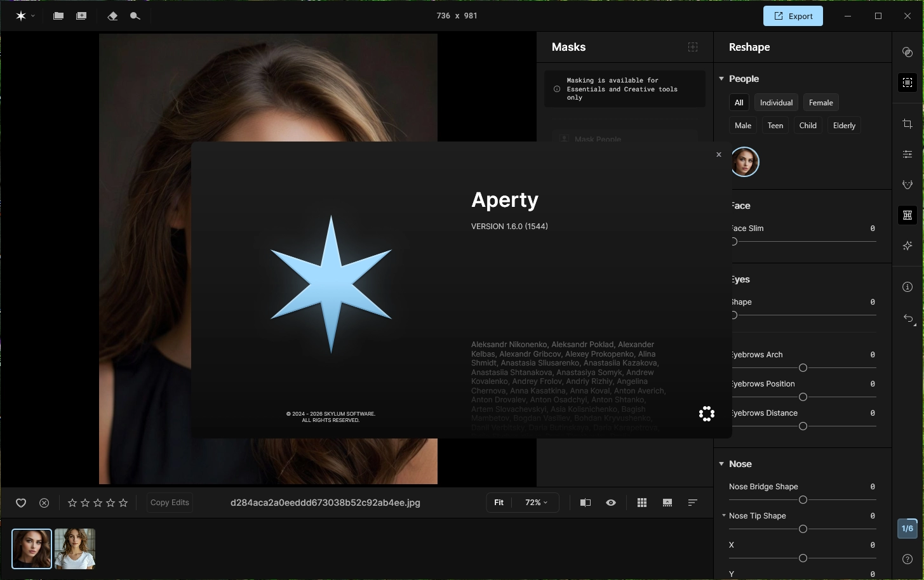
Task: Open the help question mark icon
Action: 907,559
